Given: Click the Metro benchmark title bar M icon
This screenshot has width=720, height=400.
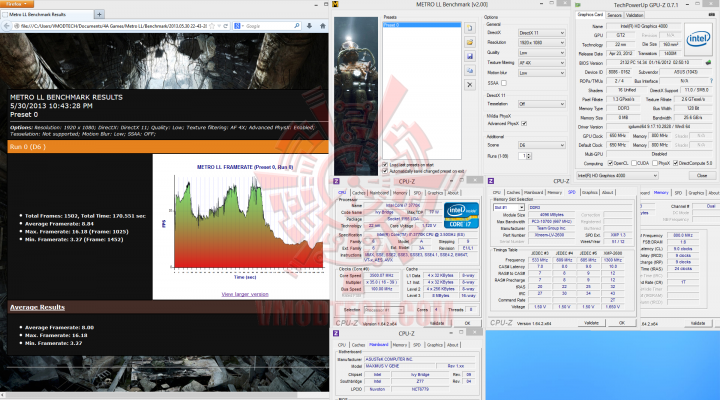Looking at the screenshot, I should 335,4.
